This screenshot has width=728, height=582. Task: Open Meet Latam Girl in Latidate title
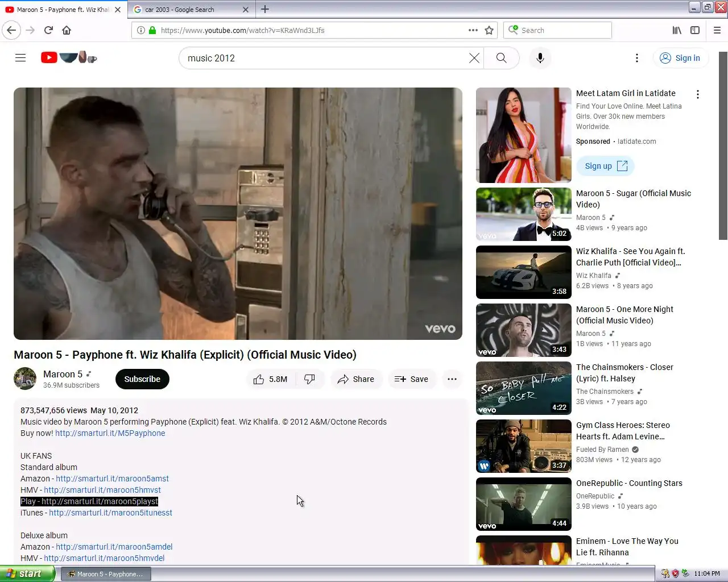626,93
